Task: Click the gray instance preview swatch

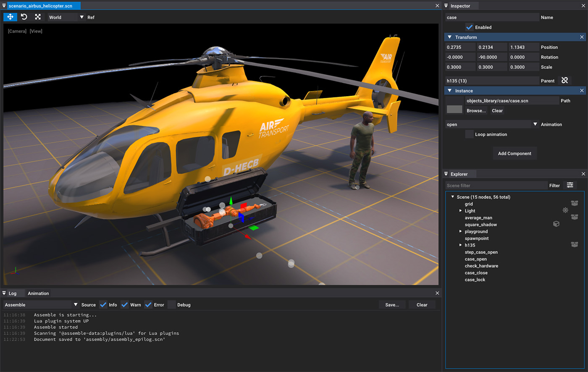Action: [454, 109]
